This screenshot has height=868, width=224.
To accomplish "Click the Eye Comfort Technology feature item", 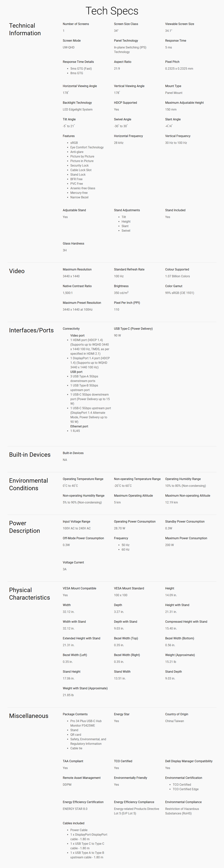I will click(x=87, y=147).
